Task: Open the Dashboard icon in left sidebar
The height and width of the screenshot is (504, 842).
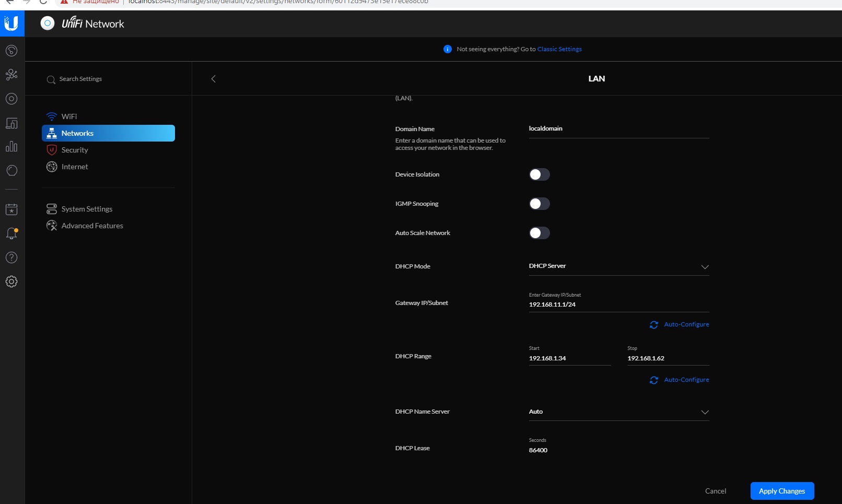Action: [11, 51]
